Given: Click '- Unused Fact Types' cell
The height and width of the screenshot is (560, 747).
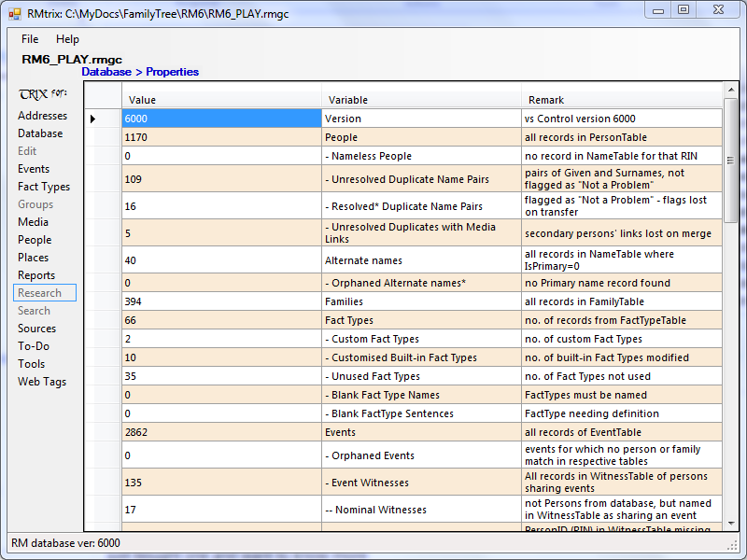Looking at the screenshot, I should [422, 376].
